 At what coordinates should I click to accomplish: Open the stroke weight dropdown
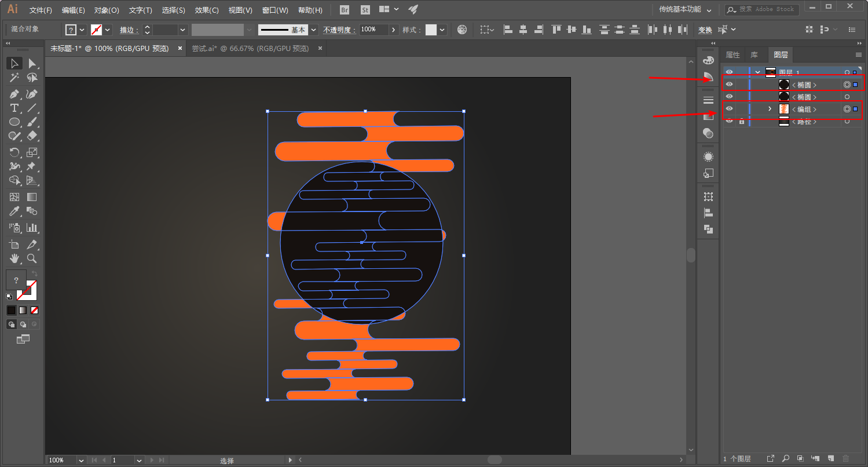coord(183,30)
